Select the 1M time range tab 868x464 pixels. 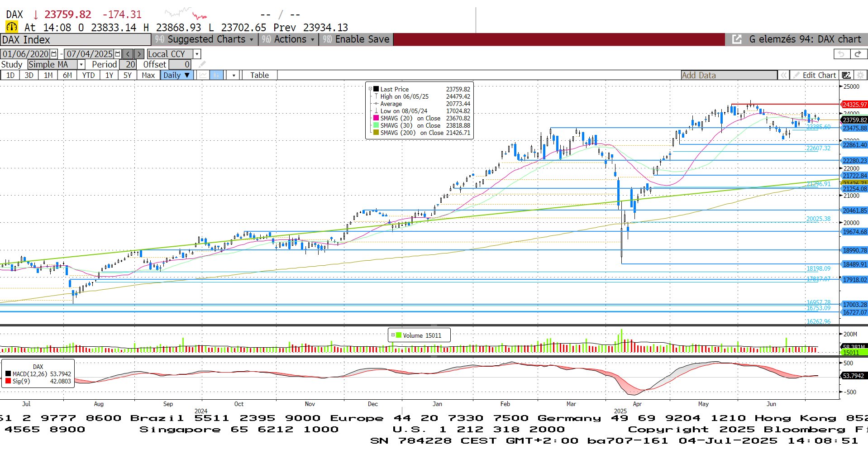(x=48, y=75)
